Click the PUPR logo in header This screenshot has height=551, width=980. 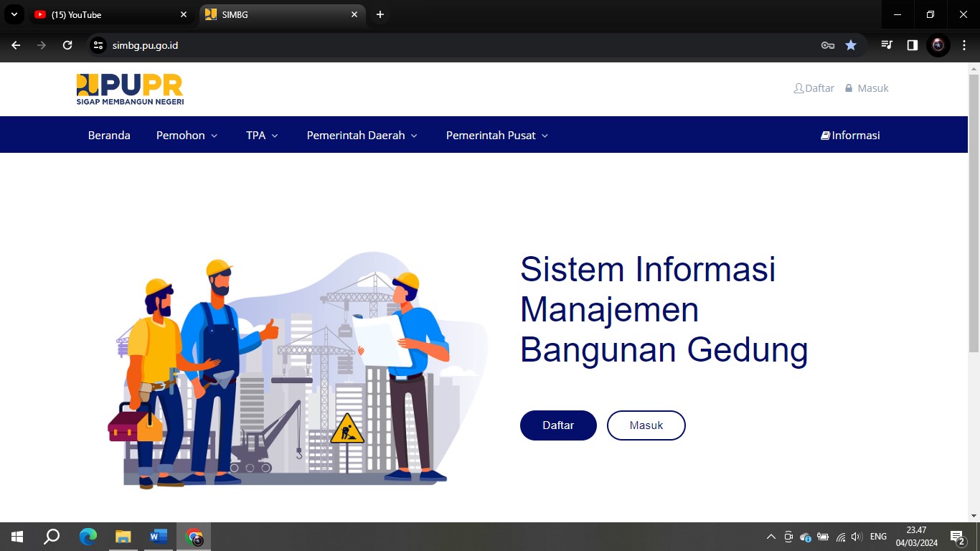130,89
